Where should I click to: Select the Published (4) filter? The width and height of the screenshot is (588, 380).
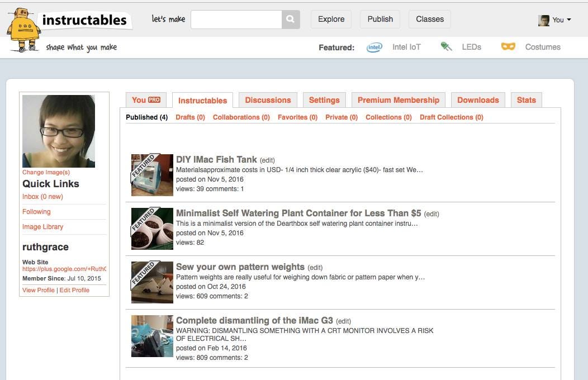tap(146, 117)
